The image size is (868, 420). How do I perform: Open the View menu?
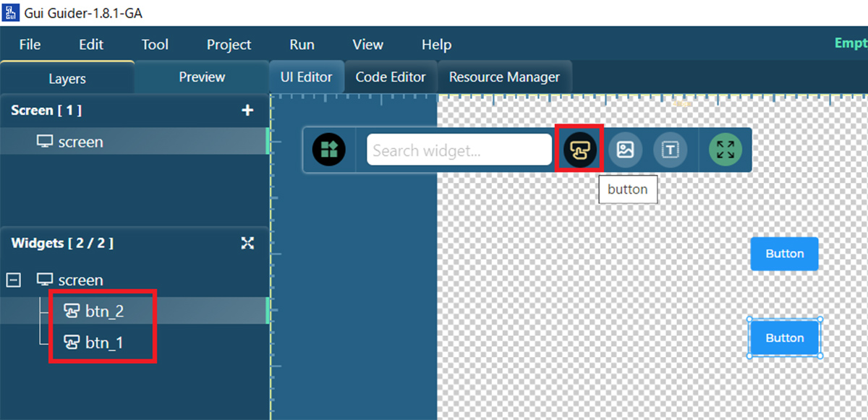367,45
